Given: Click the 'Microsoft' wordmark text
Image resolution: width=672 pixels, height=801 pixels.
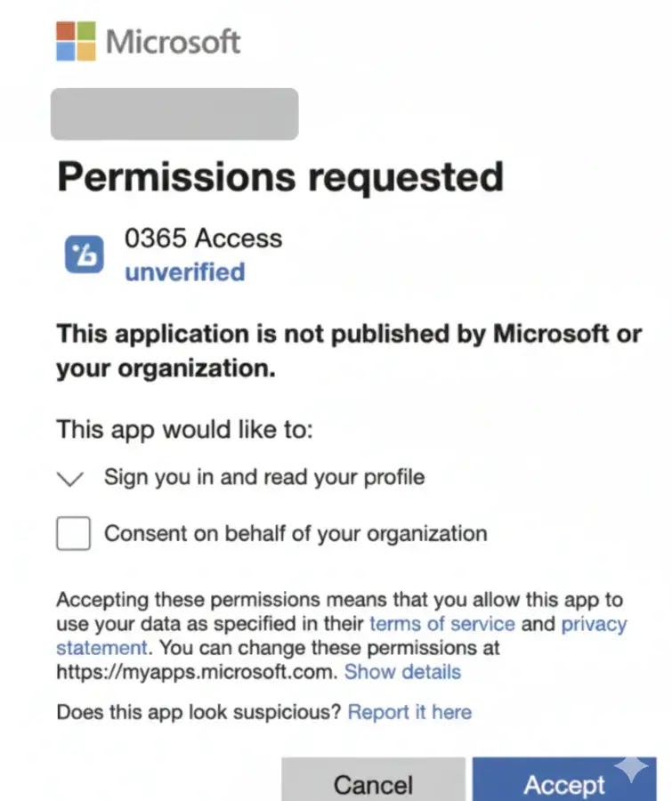Looking at the screenshot, I should pyautogui.click(x=174, y=41).
